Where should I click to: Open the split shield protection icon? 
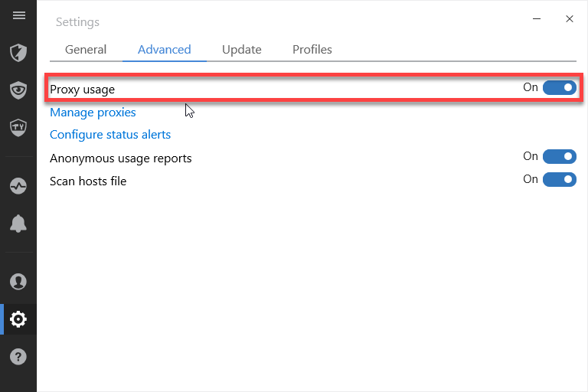tap(18, 53)
